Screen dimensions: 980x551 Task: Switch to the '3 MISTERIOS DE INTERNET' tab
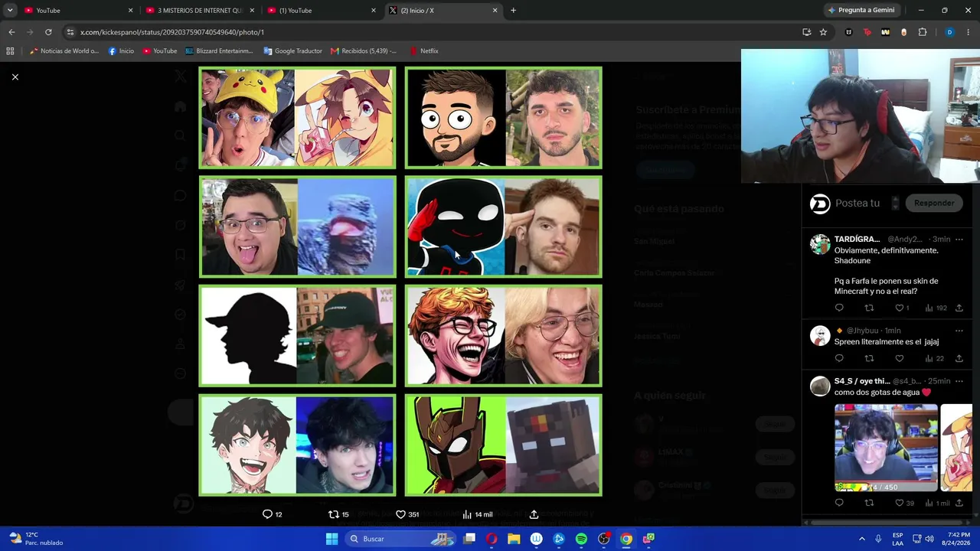[x=199, y=11]
